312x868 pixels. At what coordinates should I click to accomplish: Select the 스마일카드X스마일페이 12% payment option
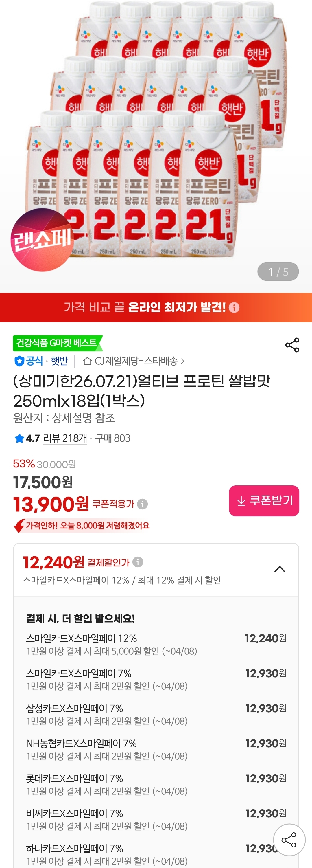point(156,644)
